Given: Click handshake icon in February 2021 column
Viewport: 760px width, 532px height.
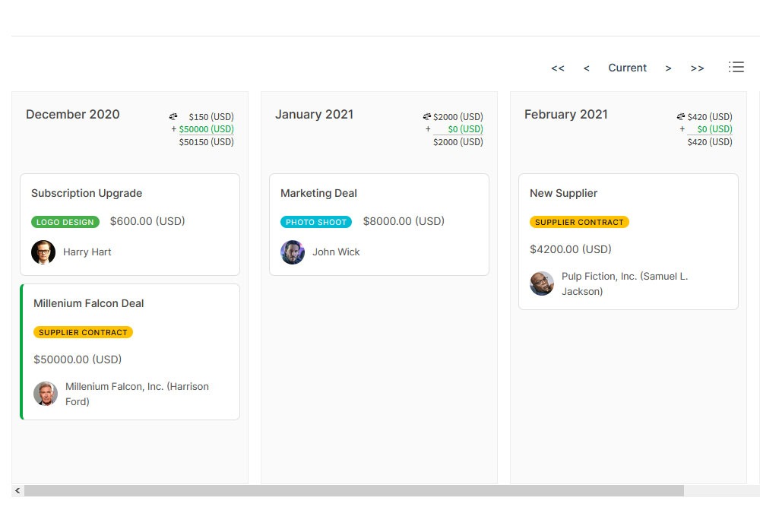Looking at the screenshot, I should [681, 116].
